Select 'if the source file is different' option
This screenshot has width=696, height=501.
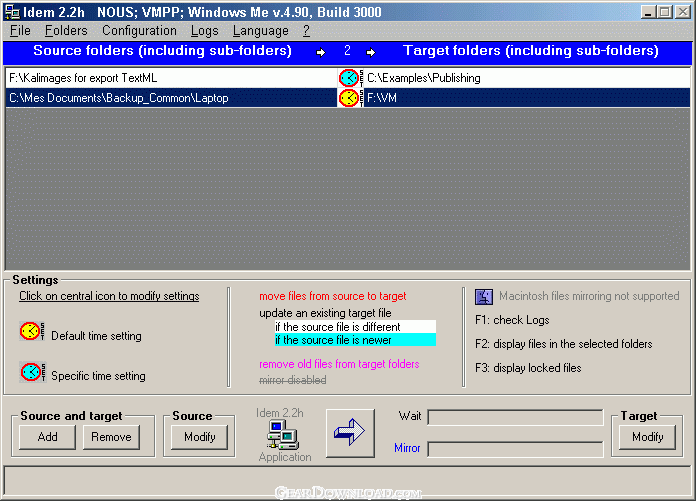[355, 327]
